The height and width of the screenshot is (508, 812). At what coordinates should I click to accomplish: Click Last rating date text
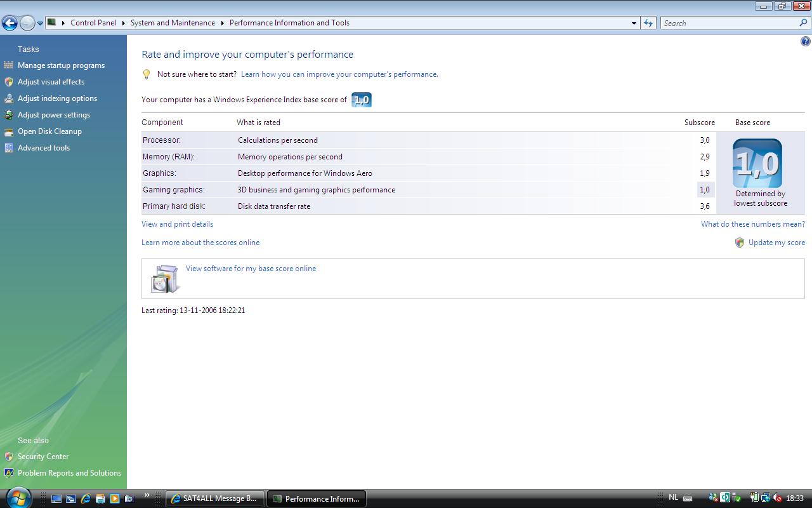(193, 311)
